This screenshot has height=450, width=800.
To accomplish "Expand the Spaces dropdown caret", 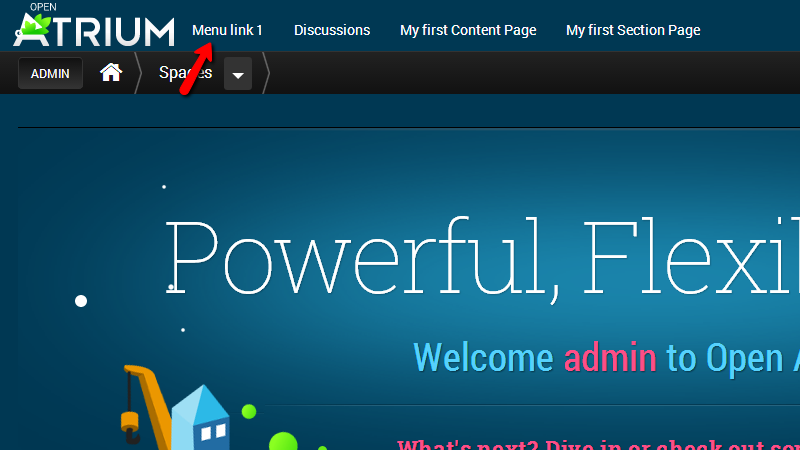I will click(238, 75).
